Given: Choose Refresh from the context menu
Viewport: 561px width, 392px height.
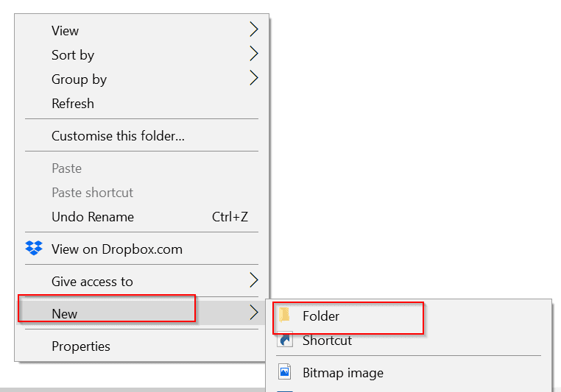Looking at the screenshot, I should click(73, 104).
